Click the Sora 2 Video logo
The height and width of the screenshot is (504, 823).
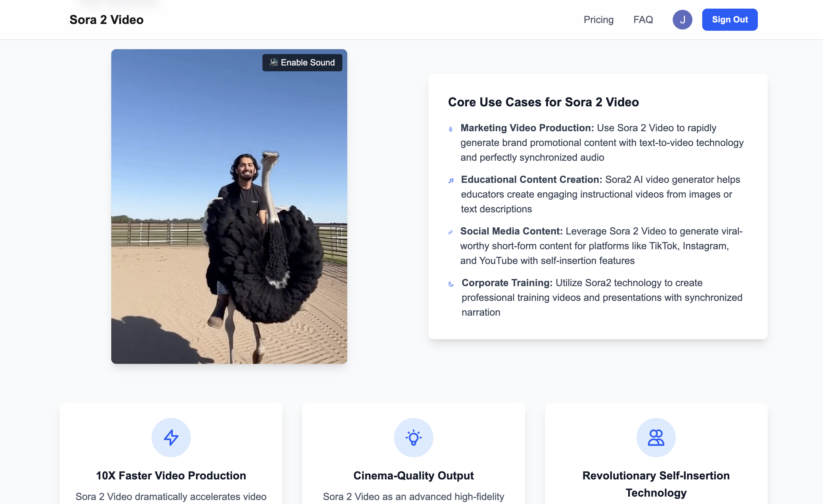click(107, 20)
